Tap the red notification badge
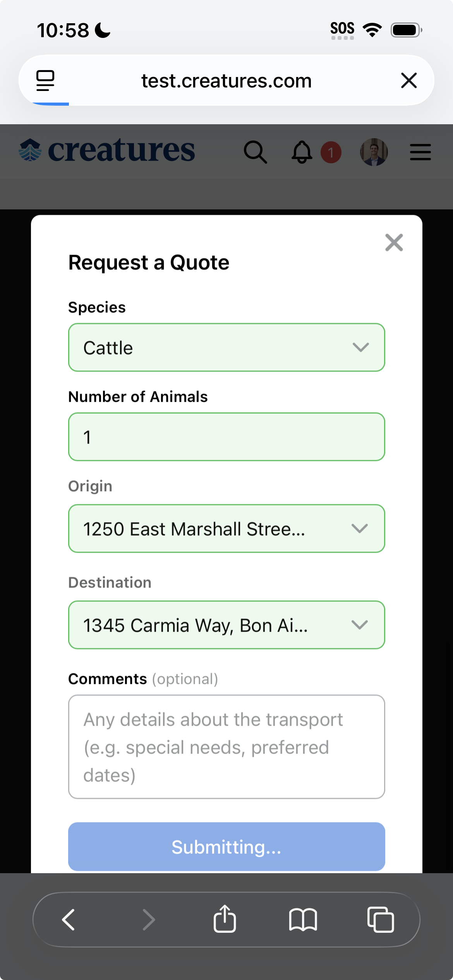This screenshot has width=453, height=980. [331, 152]
